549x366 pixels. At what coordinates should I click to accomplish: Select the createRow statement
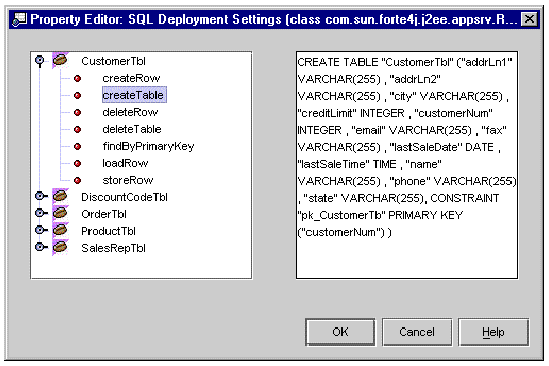(131, 78)
